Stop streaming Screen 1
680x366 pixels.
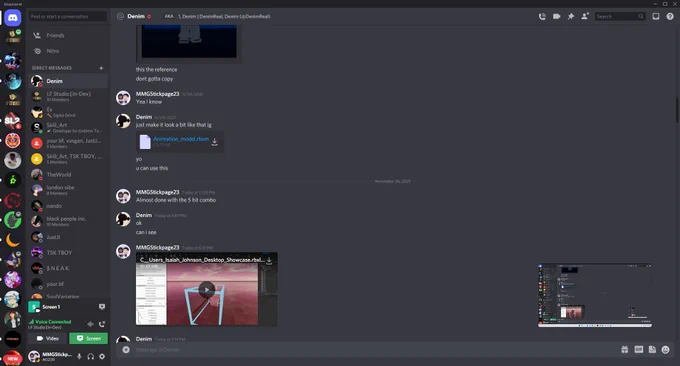(102, 307)
